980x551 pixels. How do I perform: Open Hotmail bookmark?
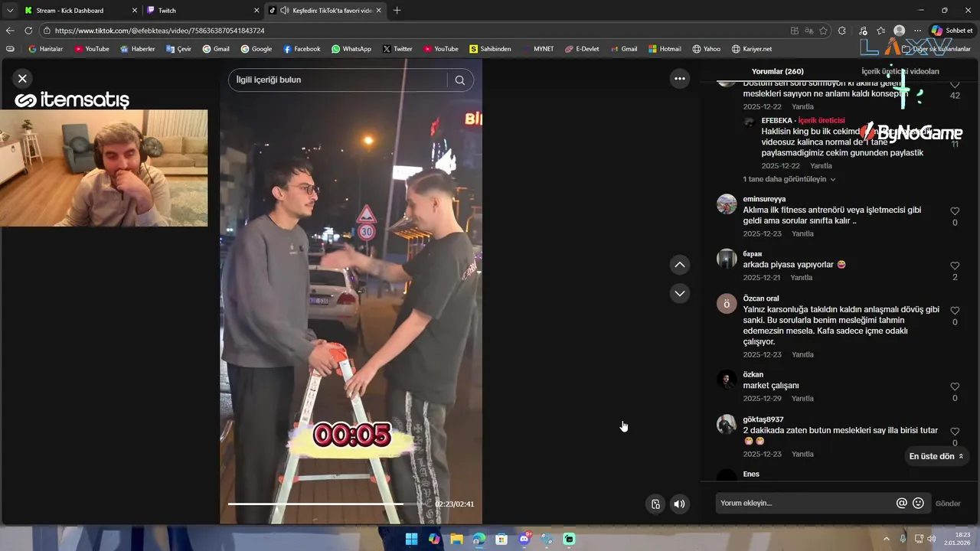click(x=665, y=49)
